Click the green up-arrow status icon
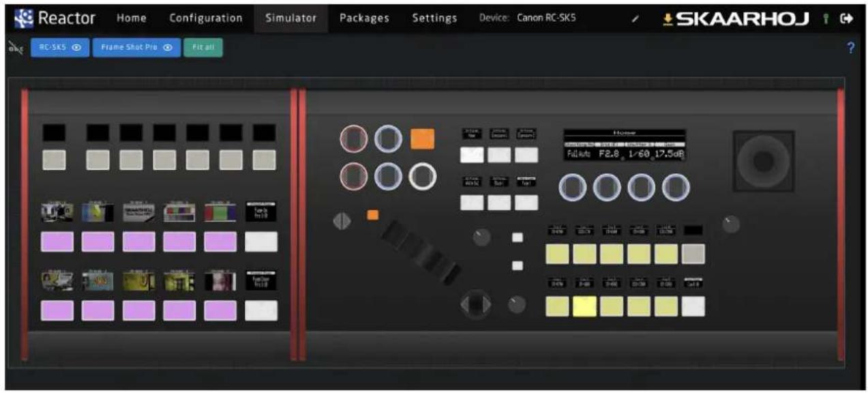This screenshot has height=393, width=868. pos(826,18)
